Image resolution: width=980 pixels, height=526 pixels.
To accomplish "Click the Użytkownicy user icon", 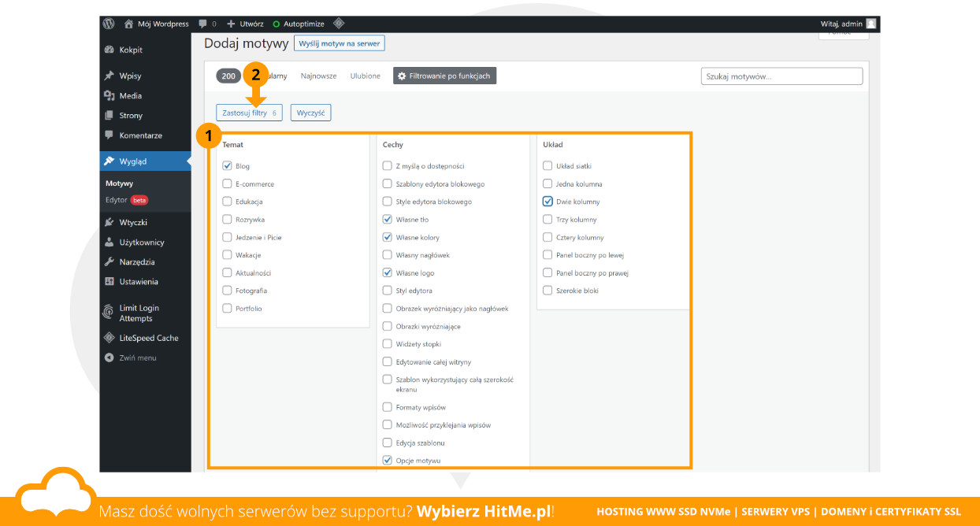I will (x=110, y=243).
